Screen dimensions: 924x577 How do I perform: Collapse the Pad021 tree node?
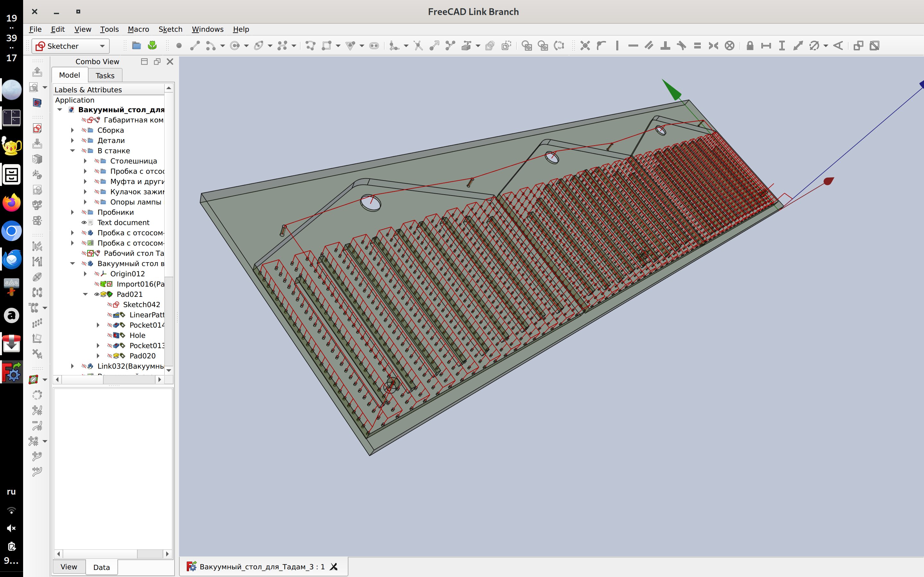tap(86, 294)
